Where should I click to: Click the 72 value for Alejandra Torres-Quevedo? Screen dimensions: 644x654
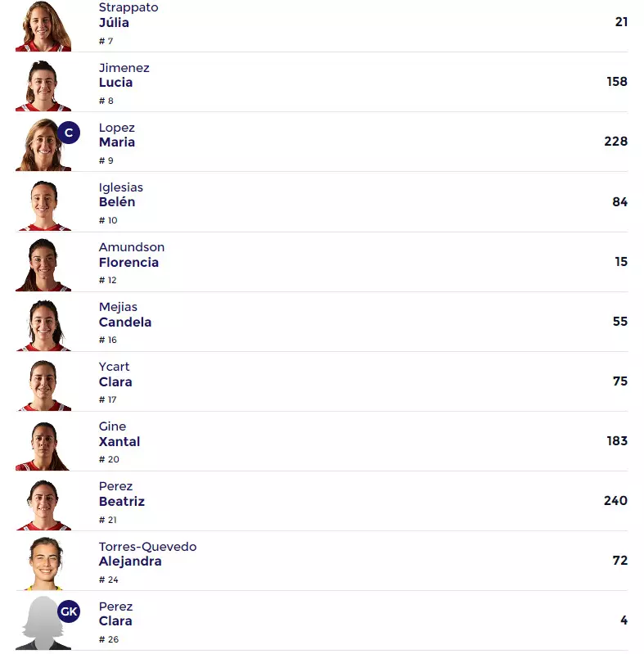click(x=619, y=561)
